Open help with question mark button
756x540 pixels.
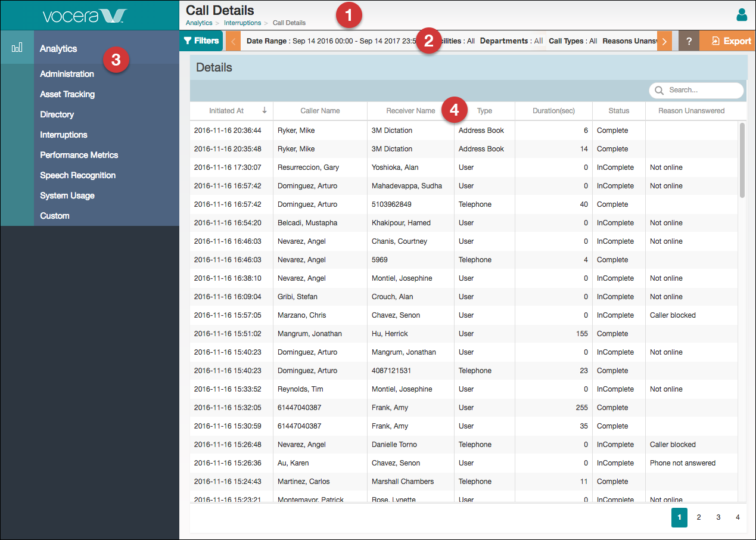coord(689,41)
